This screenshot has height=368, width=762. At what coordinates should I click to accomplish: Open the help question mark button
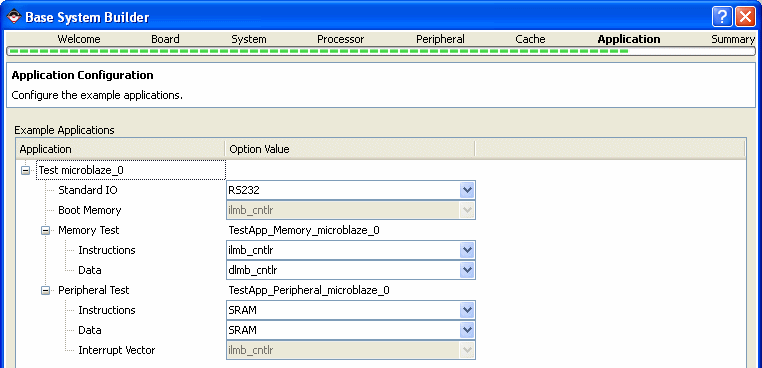pyautogui.click(x=723, y=18)
